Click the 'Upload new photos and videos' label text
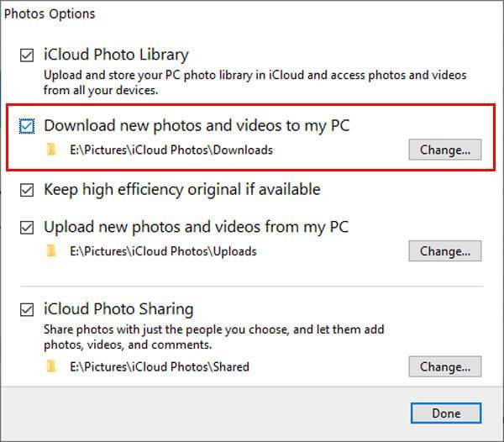 click(196, 227)
